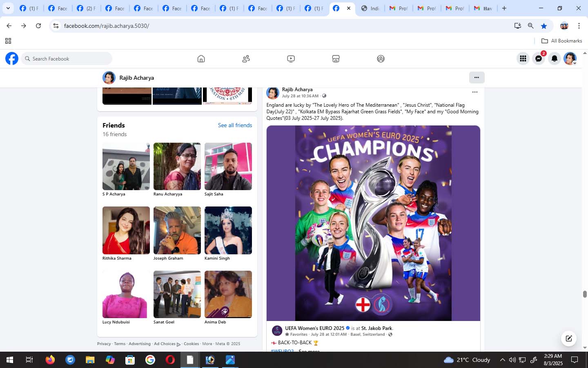Screen dimensions: 588x368
Task: Switch to the first '(1) F' Facebook tab
Action: pyautogui.click(x=29, y=8)
